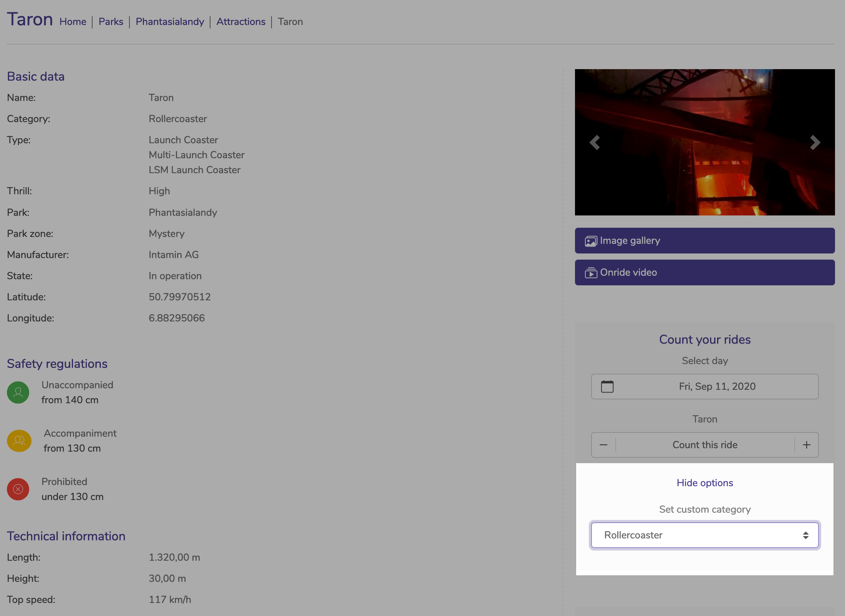Click the Taron attraction photo
Screen dimensions: 845x616
point(705,142)
